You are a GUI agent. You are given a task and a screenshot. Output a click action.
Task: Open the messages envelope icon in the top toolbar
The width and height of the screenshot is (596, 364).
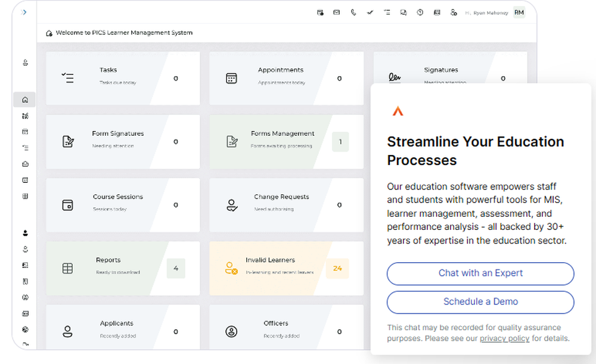point(336,12)
